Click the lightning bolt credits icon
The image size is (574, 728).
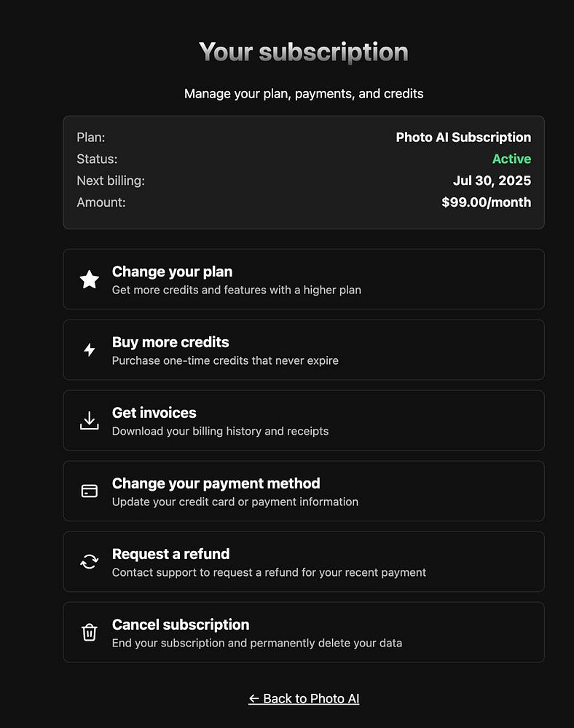pyautogui.click(x=89, y=350)
